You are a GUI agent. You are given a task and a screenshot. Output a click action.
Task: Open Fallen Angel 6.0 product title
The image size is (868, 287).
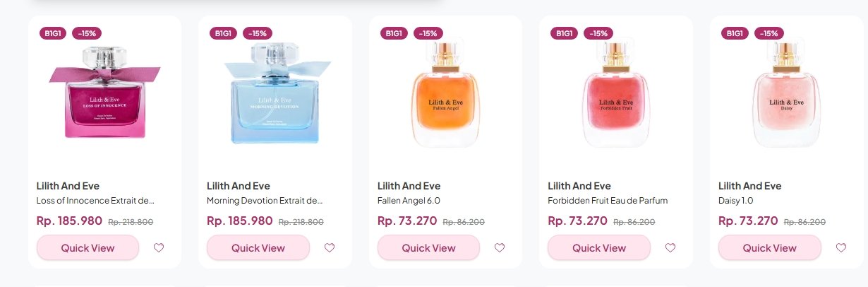tap(409, 201)
